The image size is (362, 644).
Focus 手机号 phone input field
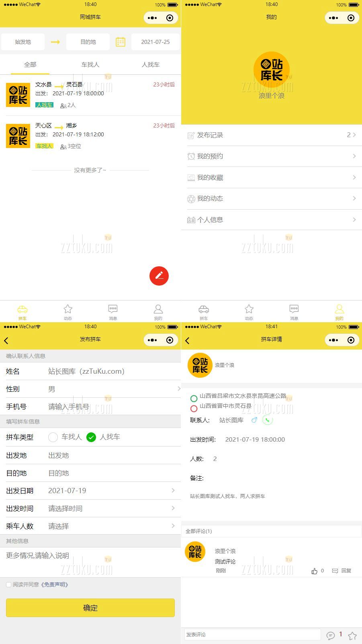click(x=112, y=407)
